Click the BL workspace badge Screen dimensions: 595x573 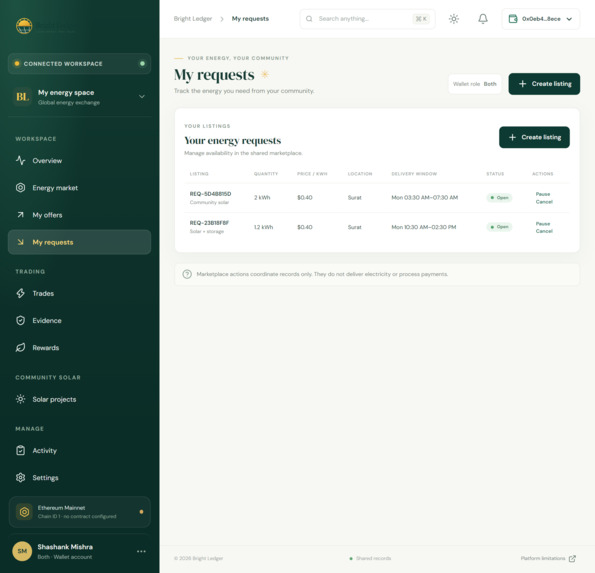tap(22, 97)
